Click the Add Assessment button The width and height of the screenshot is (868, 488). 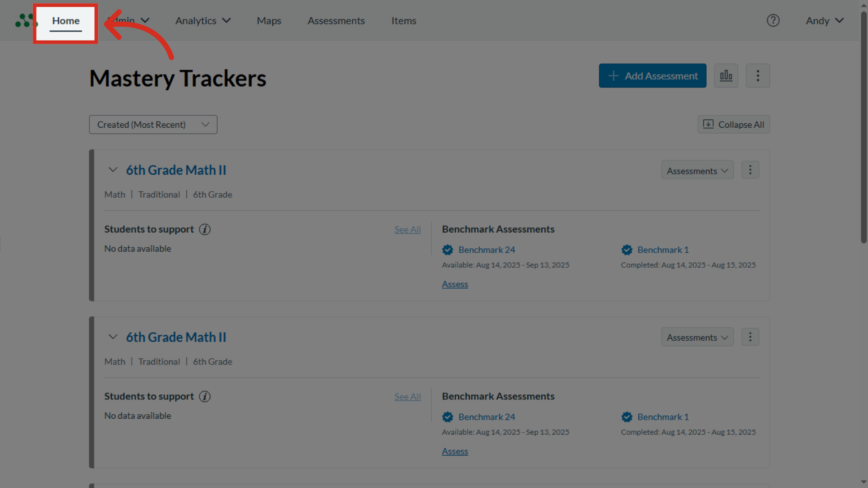click(652, 76)
